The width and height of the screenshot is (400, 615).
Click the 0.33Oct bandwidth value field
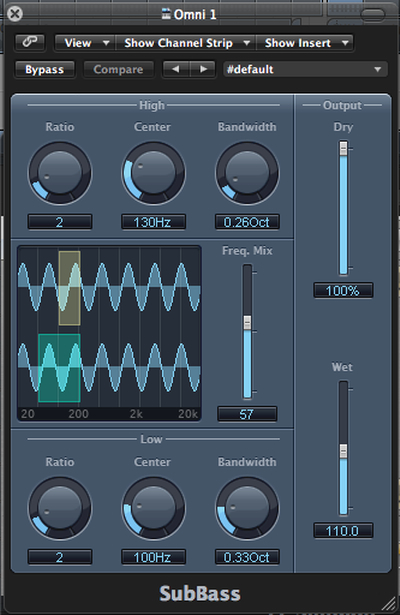247,557
